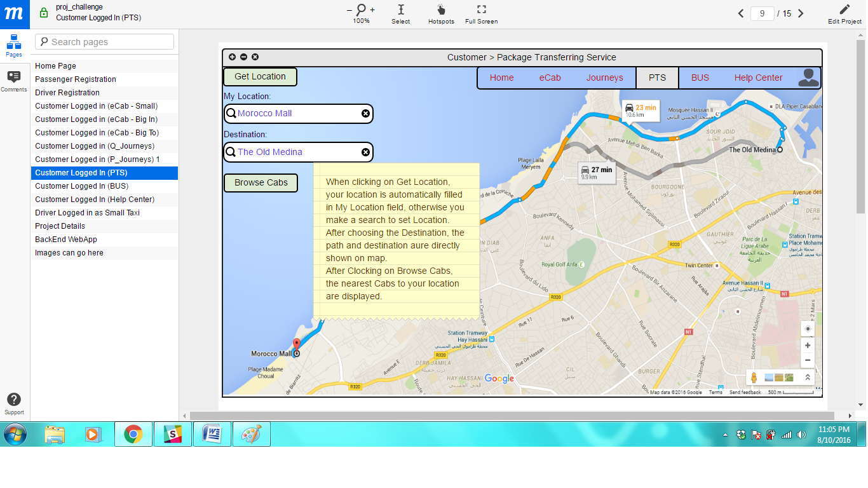Click the Street View pegman icon

(x=754, y=377)
